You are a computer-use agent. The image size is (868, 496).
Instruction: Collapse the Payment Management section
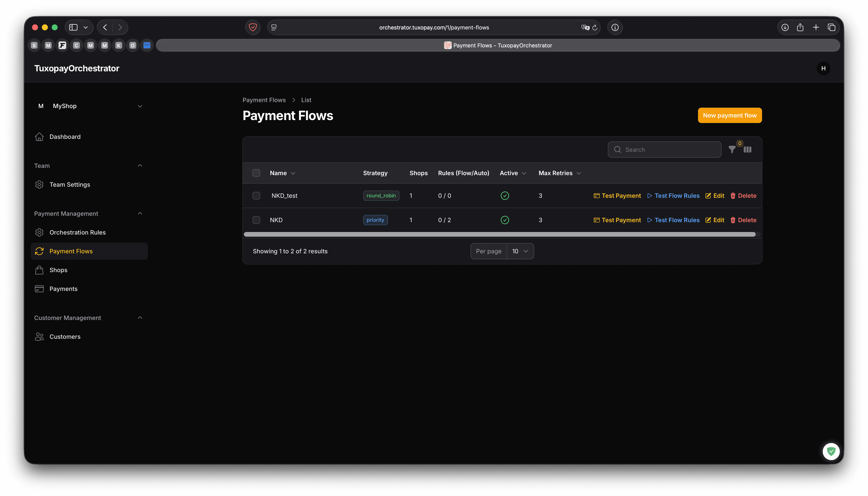pyautogui.click(x=140, y=214)
